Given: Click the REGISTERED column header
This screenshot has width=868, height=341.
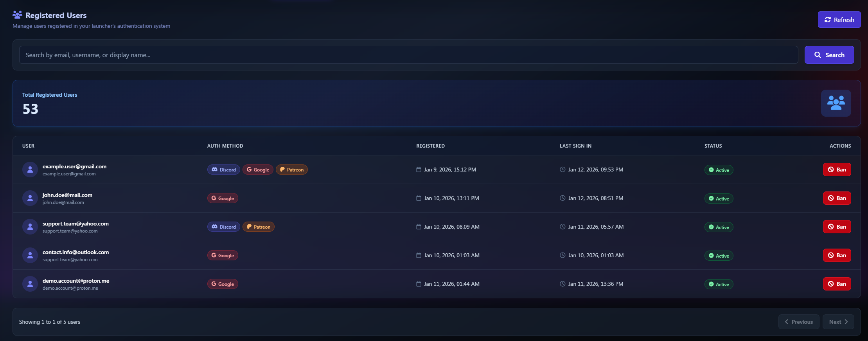Looking at the screenshot, I should [x=430, y=146].
